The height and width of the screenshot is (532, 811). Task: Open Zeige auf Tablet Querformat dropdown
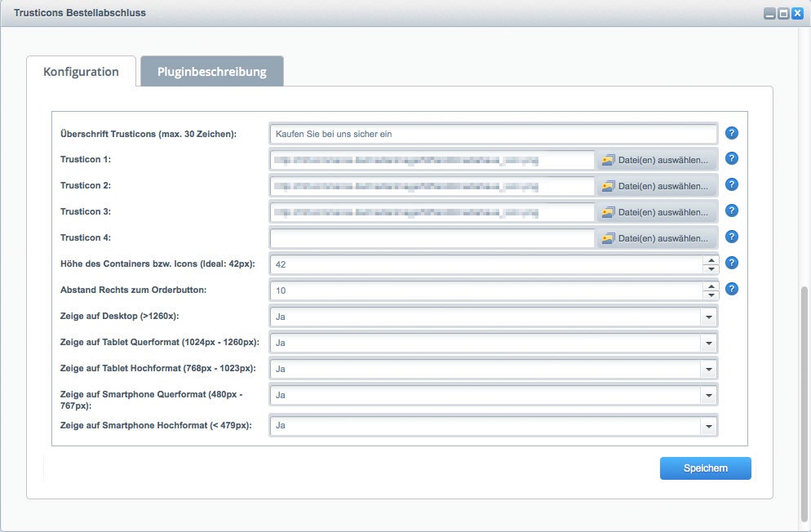pos(708,344)
